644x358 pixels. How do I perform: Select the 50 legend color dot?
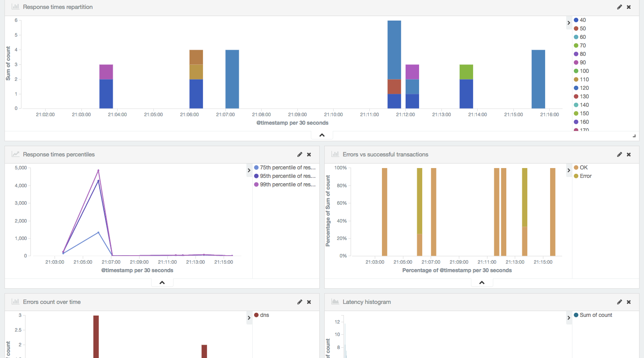[x=576, y=29]
